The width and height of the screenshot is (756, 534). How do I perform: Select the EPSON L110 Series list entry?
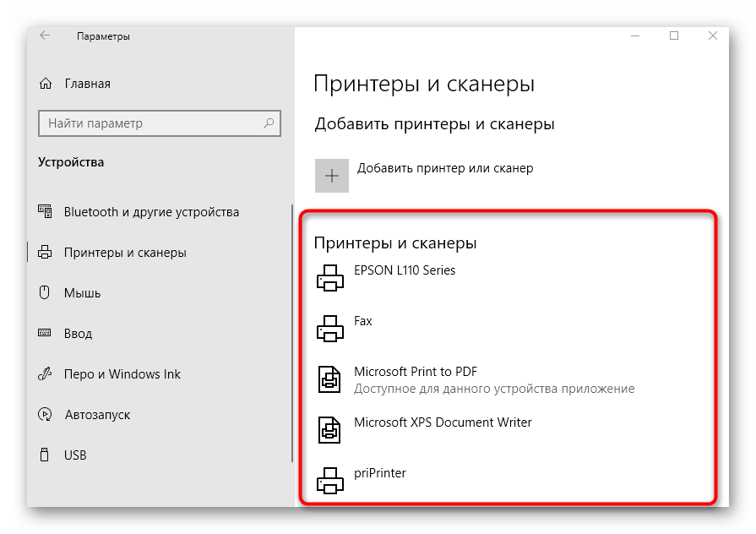(x=405, y=270)
